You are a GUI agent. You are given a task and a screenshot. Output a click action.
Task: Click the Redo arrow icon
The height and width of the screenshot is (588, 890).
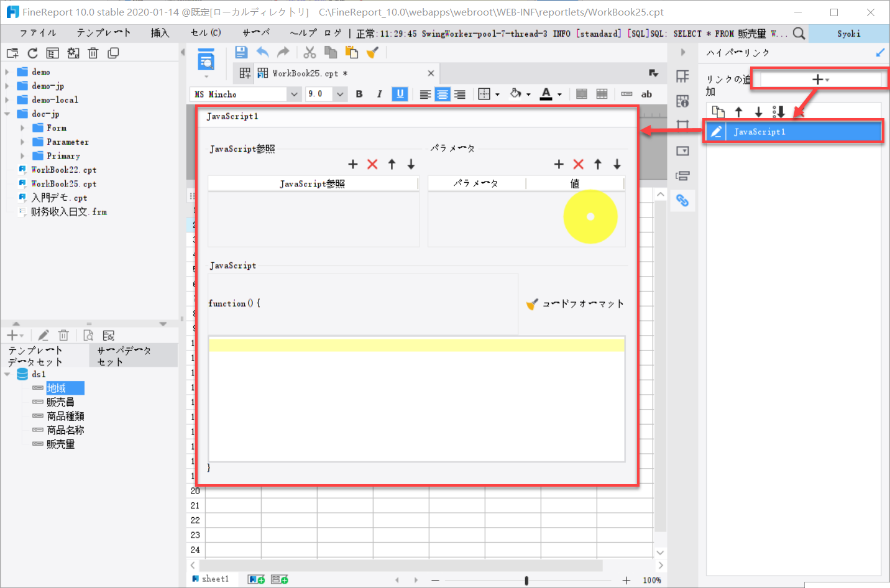click(283, 53)
